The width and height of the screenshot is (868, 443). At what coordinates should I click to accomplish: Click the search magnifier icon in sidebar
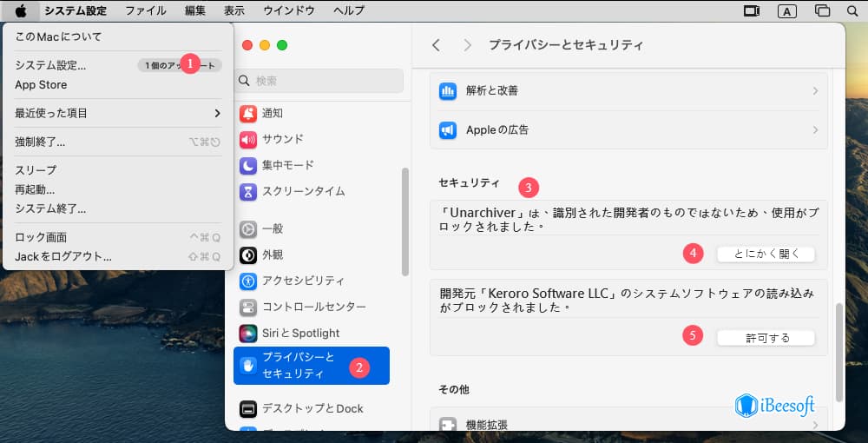click(244, 81)
